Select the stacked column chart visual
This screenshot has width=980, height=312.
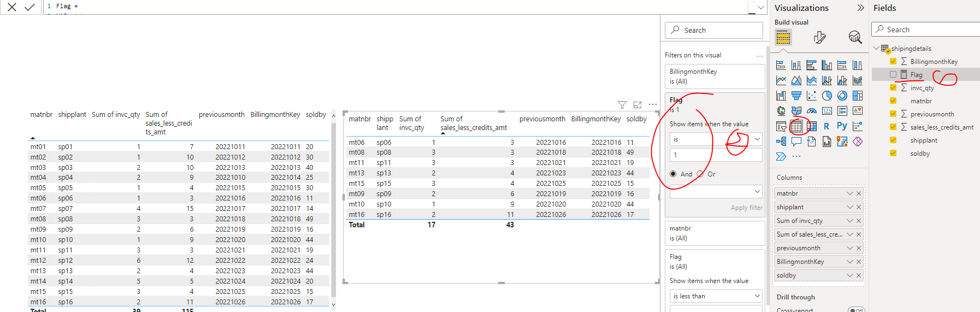point(796,66)
